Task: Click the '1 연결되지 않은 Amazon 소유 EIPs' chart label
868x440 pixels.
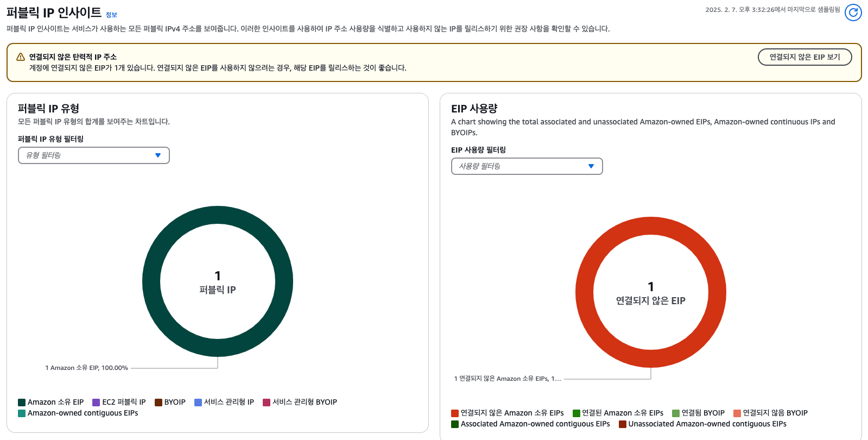Action: coord(508,379)
